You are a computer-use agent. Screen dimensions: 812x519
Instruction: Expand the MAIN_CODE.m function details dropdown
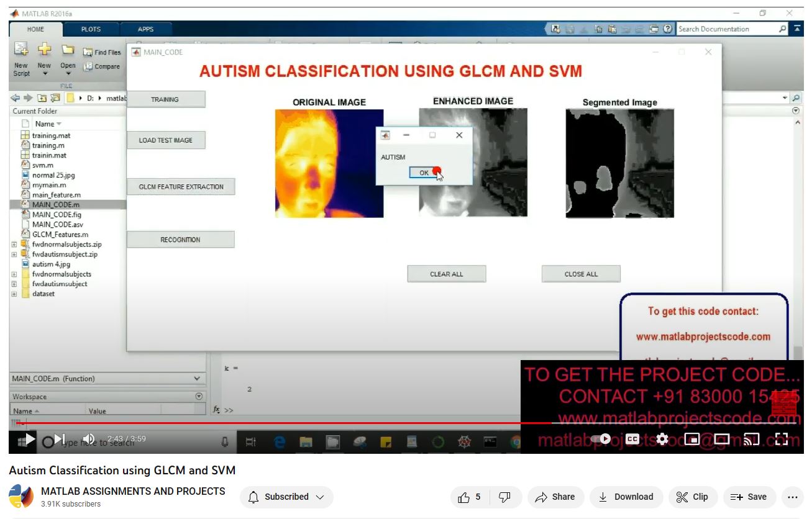coord(197,379)
